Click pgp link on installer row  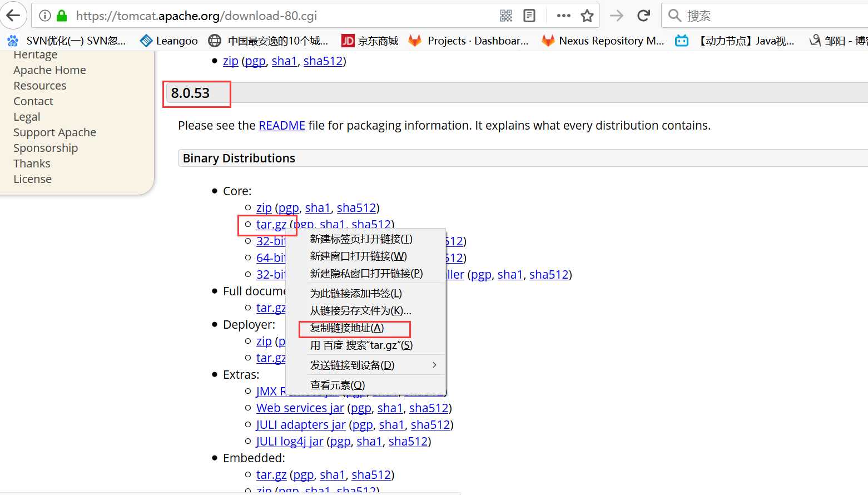481,275
